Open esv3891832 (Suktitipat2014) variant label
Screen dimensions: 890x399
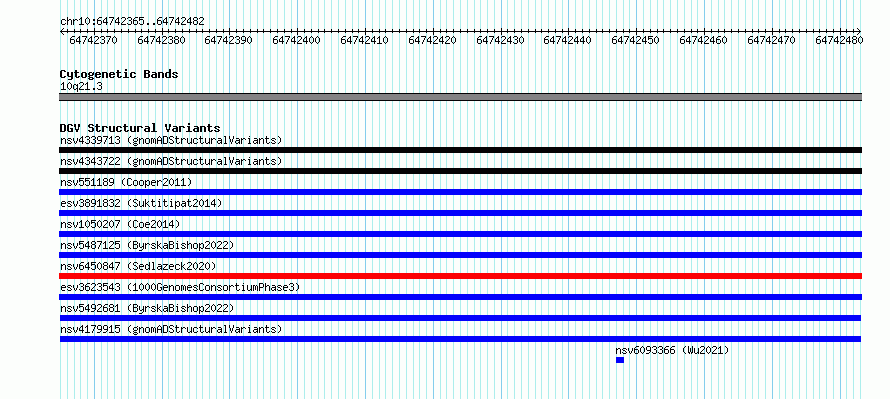point(141,203)
